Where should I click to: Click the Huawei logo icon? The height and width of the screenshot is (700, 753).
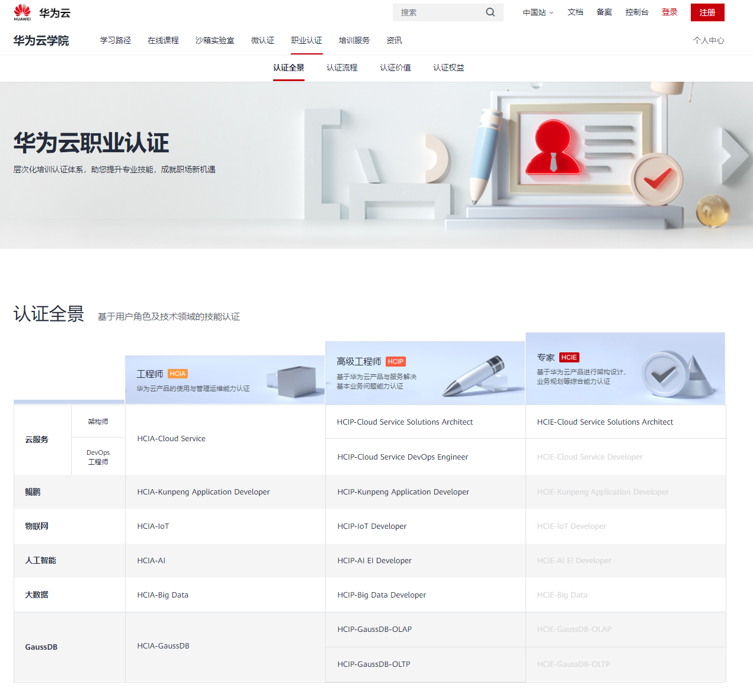point(23,12)
